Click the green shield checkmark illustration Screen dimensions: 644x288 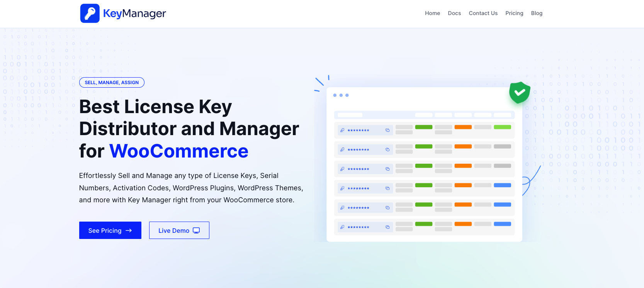coord(520,93)
